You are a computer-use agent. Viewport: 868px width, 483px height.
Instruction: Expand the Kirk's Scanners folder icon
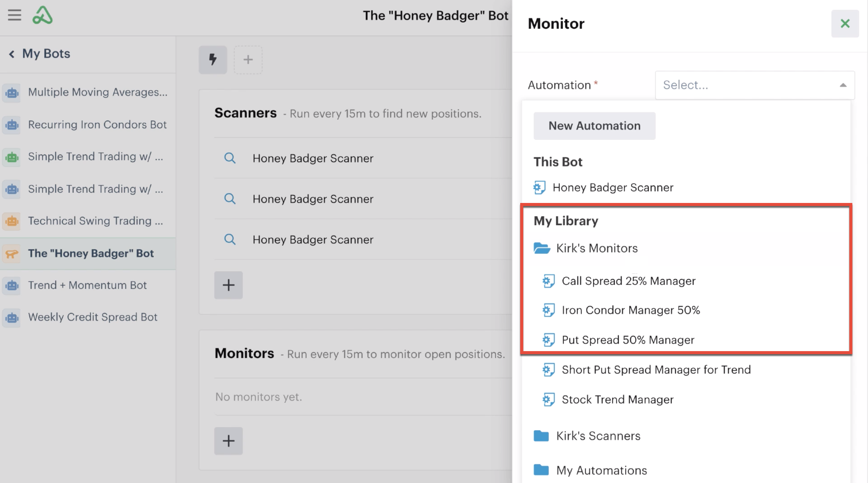(541, 436)
